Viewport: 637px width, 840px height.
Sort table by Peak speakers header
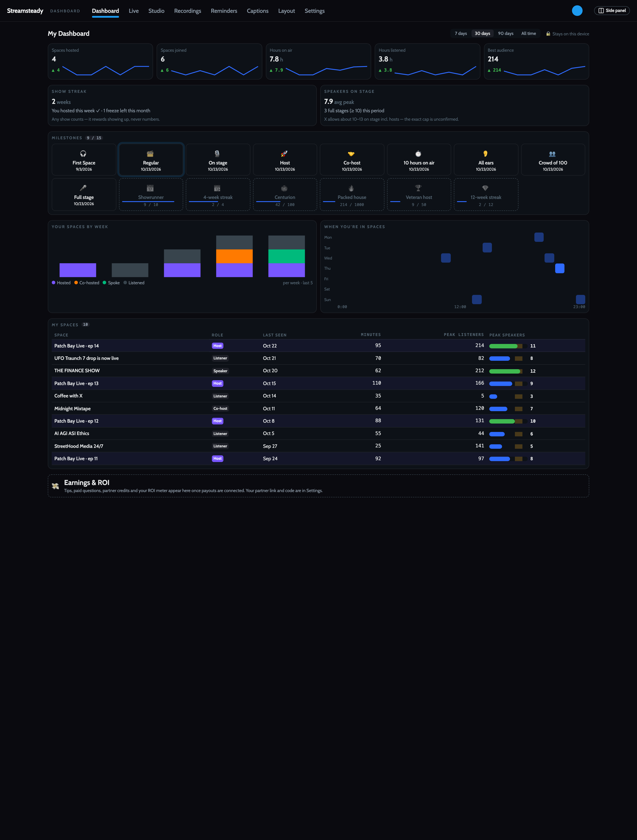click(x=507, y=335)
